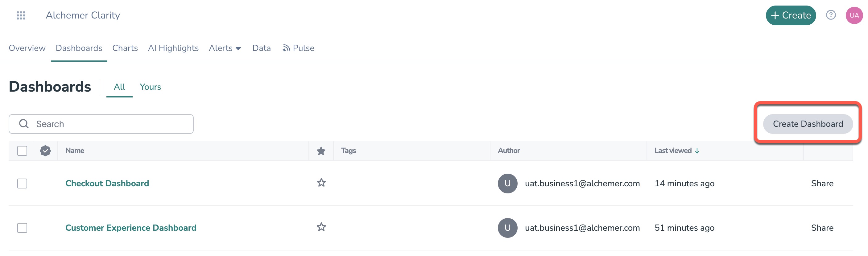Open the UA user avatar menu
Image resolution: width=868 pixels, height=256 pixels.
(x=854, y=15)
